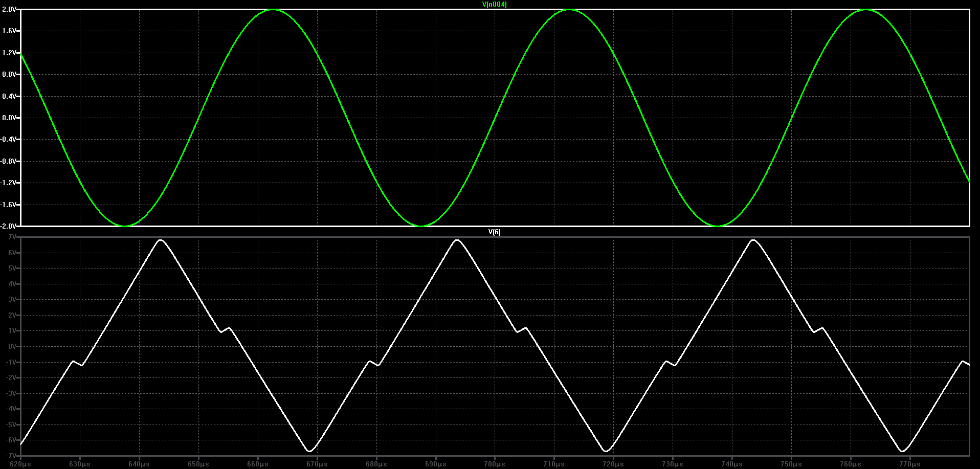Click the 730µs time tick

click(673, 464)
